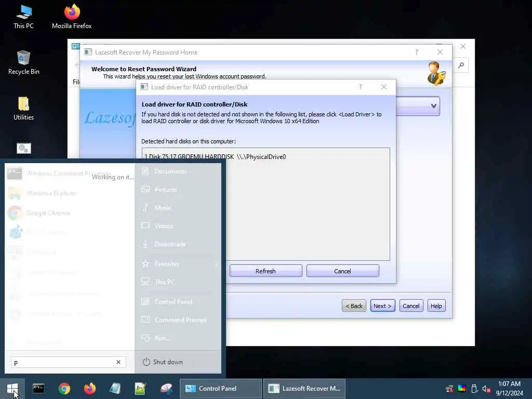
Task: Open Mozilla Firefox desktop icon
Action: (72, 17)
